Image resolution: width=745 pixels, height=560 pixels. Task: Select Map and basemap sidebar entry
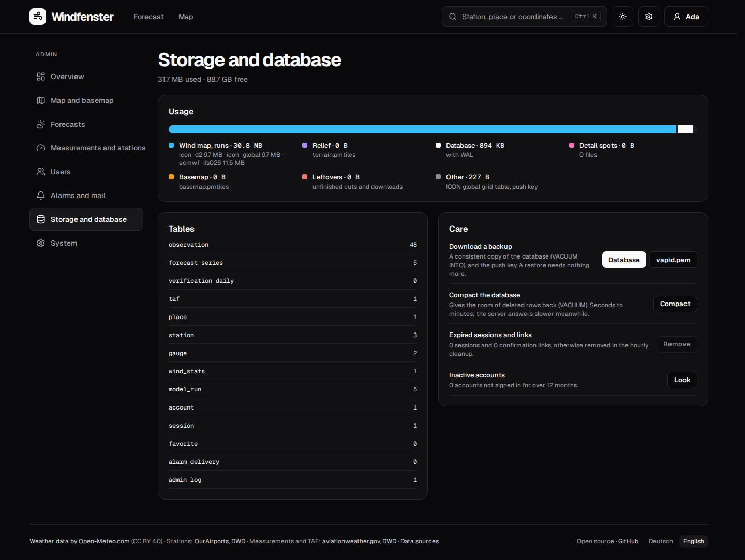(x=86, y=100)
